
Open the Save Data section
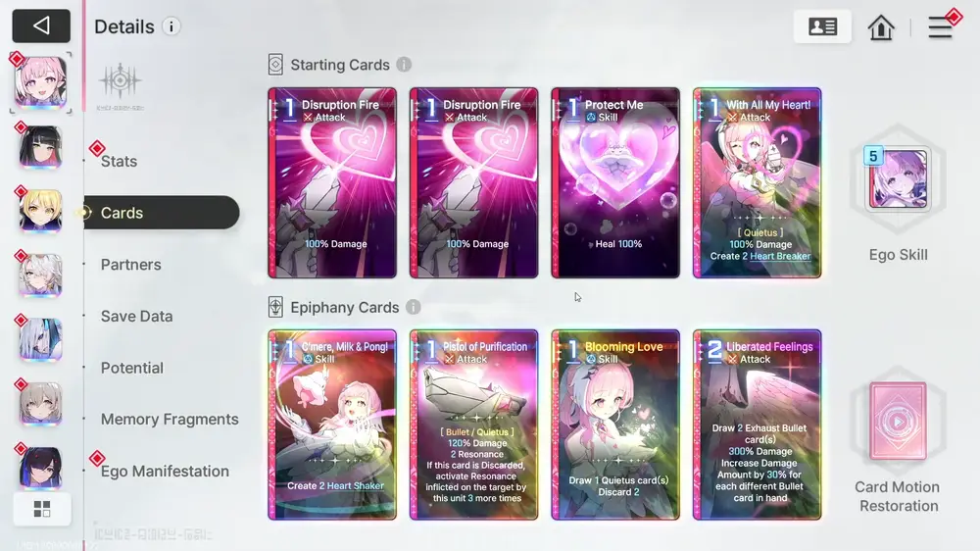pos(136,317)
